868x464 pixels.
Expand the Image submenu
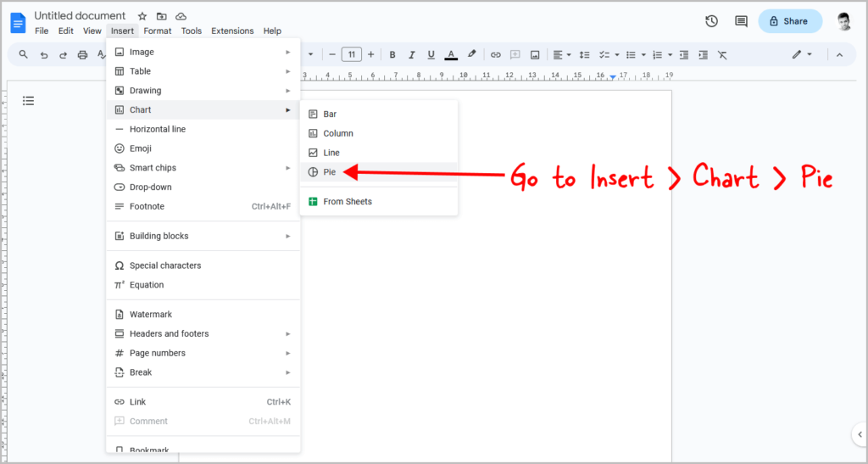pyautogui.click(x=203, y=52)
